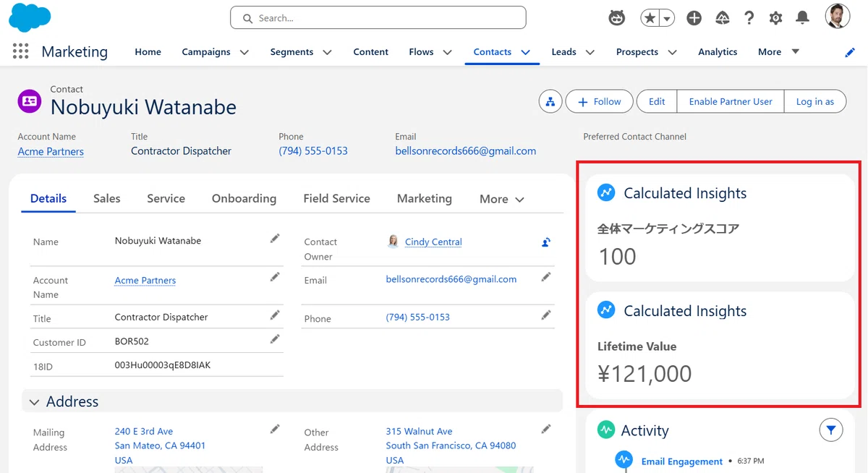
Task: Edit the Customer ID pencil icon
Action: 275,338
